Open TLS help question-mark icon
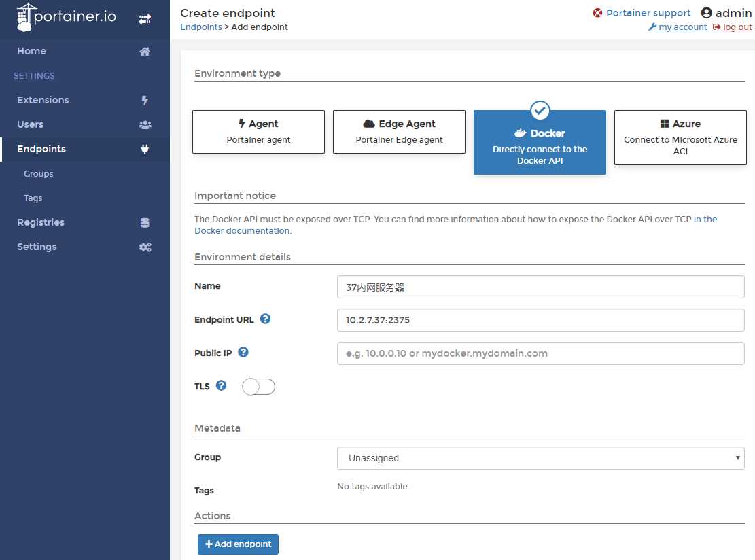Screen dimensions: 755x560 pos(221,385)
